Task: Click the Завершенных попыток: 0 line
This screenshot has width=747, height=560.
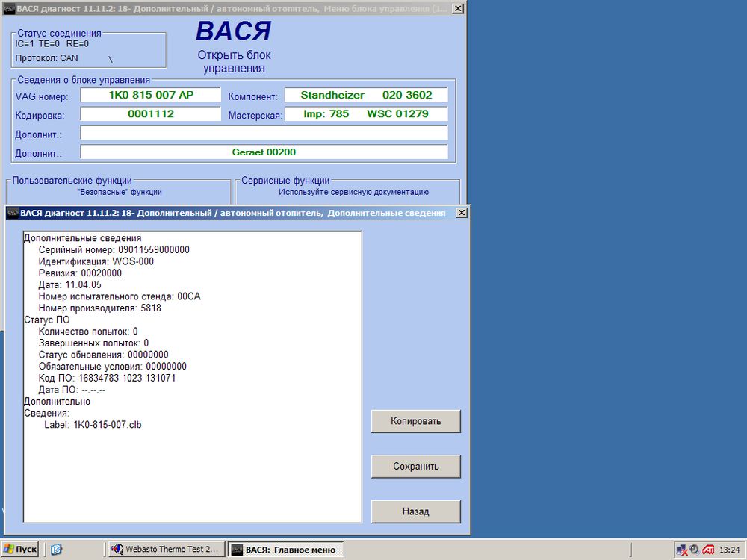Action: 93,343
